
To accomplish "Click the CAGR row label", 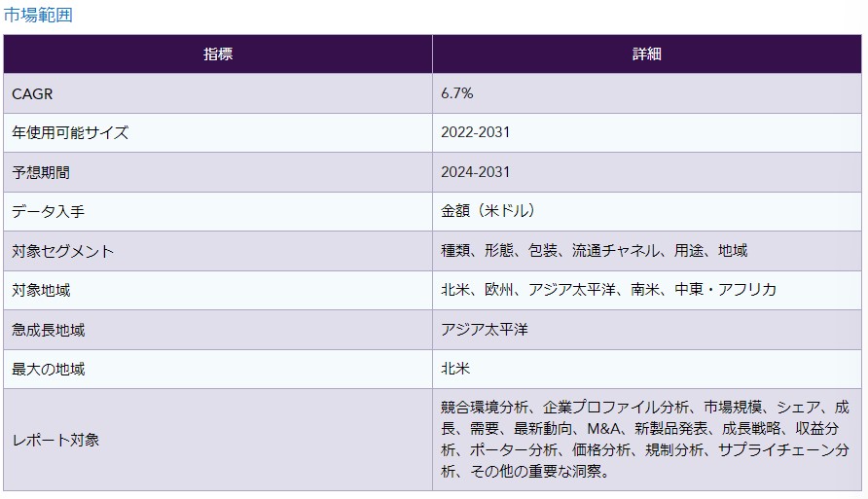I will pyautogui.click(x=31, y=93).
